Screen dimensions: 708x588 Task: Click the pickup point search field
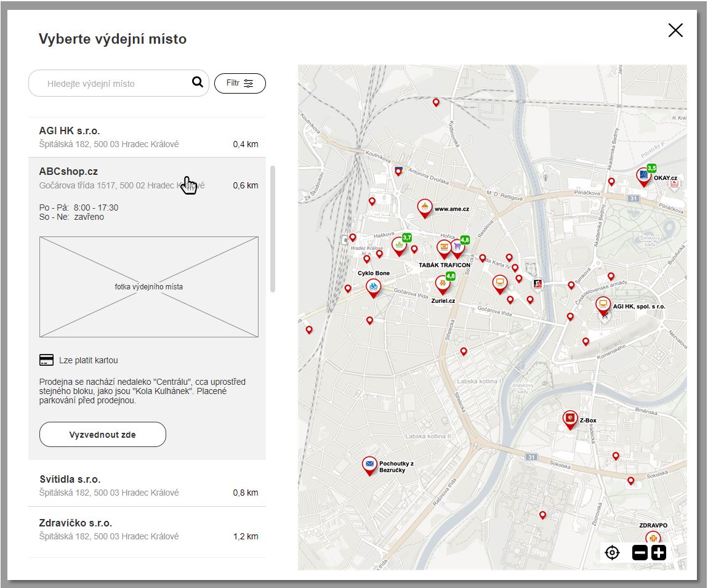(x=114, y=83)
